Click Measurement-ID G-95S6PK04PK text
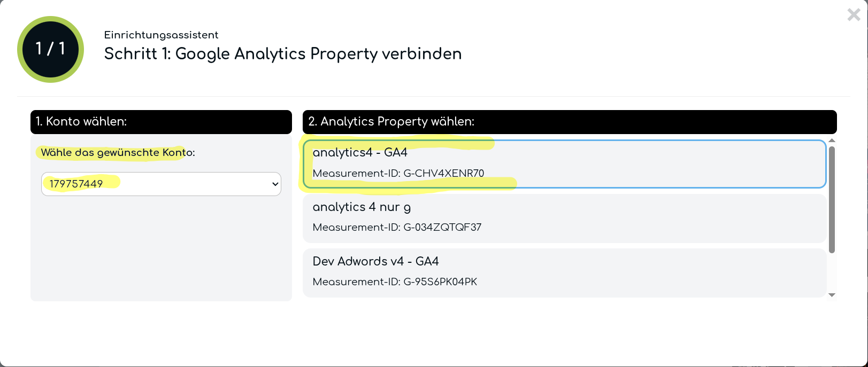Viewport: 868px width, 367px height. point(395,282)
